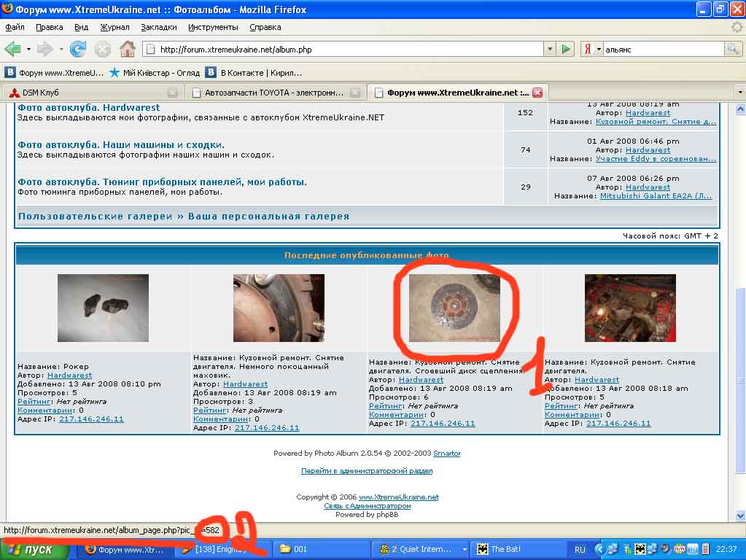Click the Yandex search engine icon

click(x=588, y=49)
